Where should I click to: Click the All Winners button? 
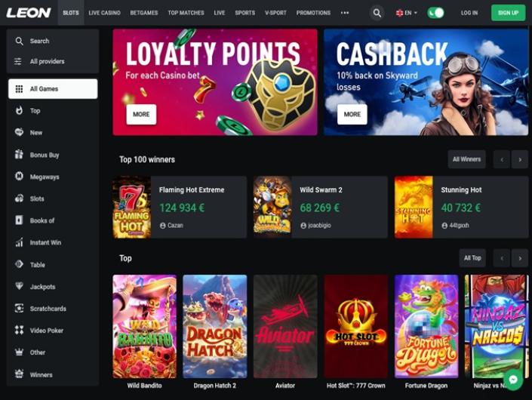466,159
